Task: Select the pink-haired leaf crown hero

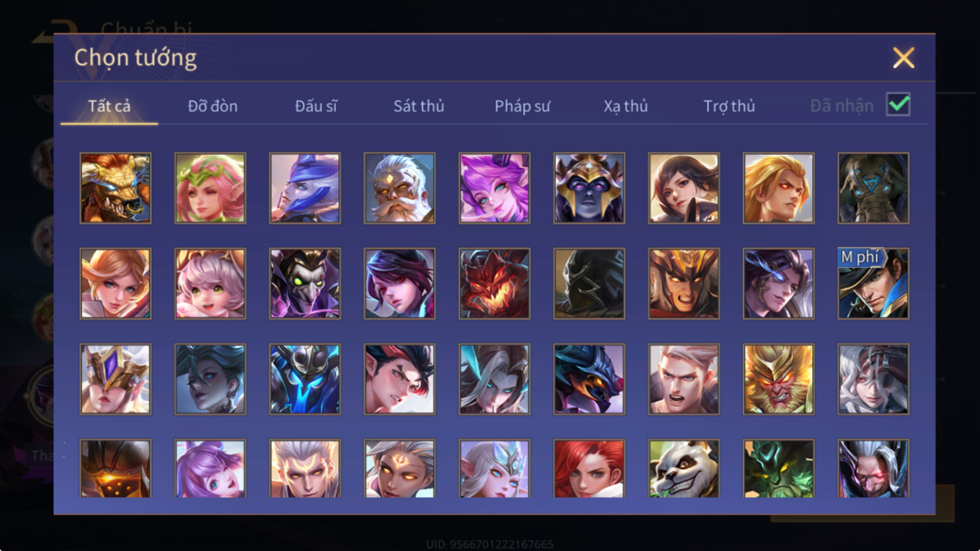Action: pos(210,188)
